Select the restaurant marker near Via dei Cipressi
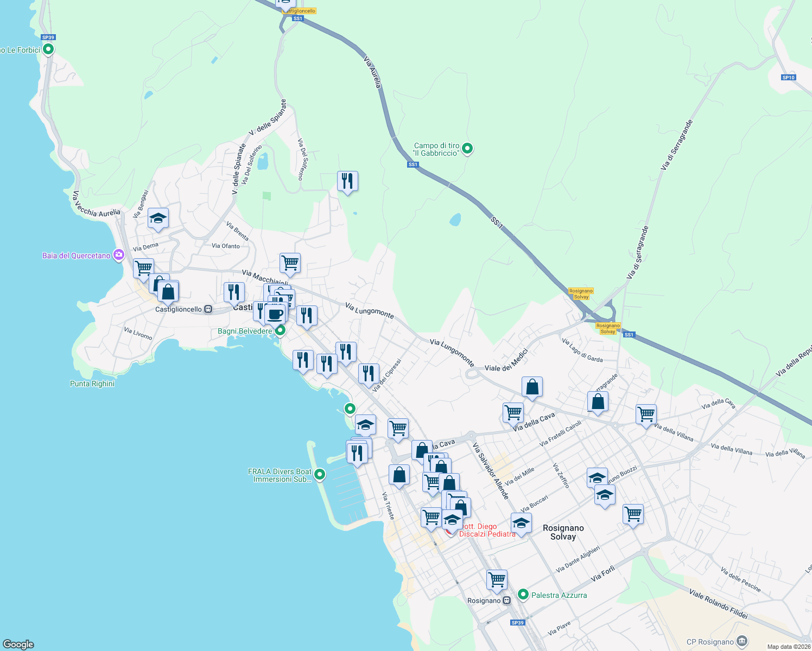 369,373
